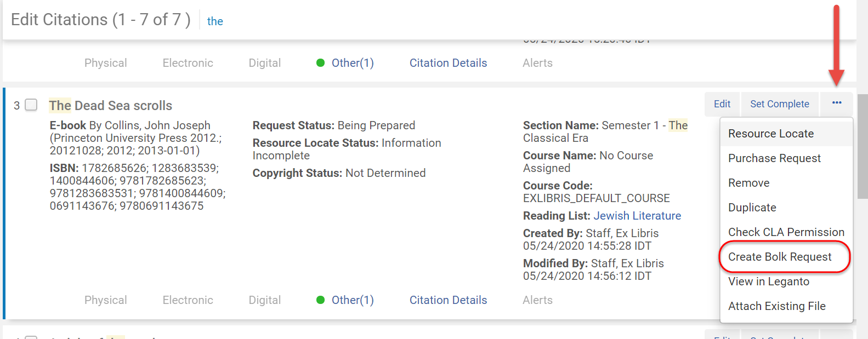Click the ISBN 1782685626 number
The width and height of the screenshot is (868, 339).
coord(115,168)
